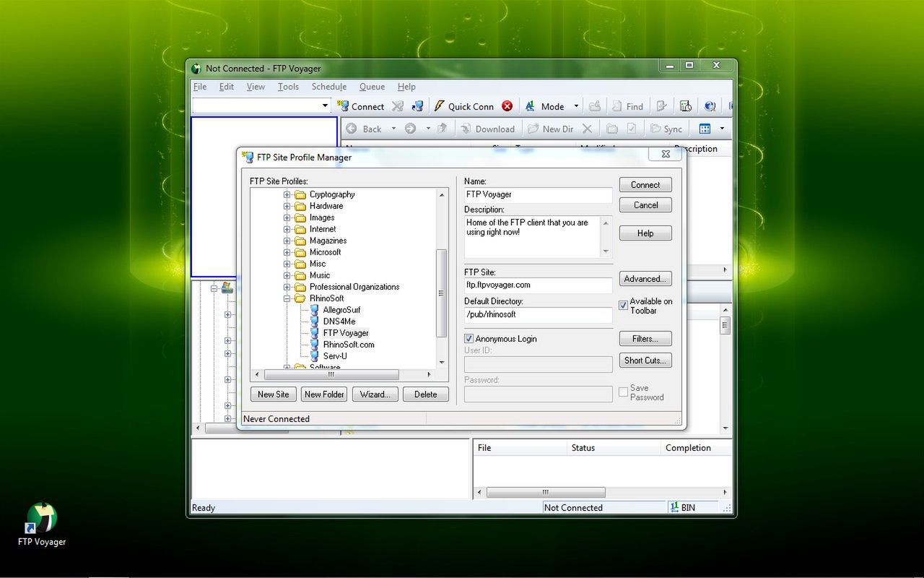Click the up-one-level arrow icon
The width and height of the screenshot is (924, 578).
point(443,129)
